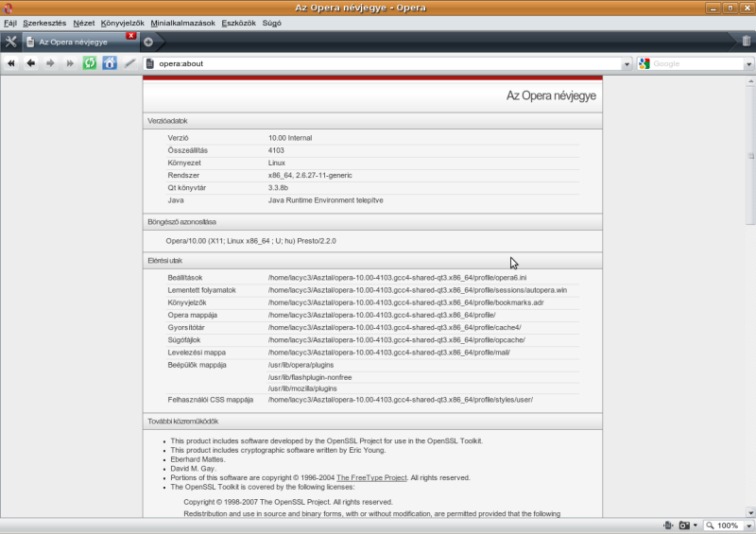Expand the address bar history dropdown
756x534 pixels.
(627, 63)
